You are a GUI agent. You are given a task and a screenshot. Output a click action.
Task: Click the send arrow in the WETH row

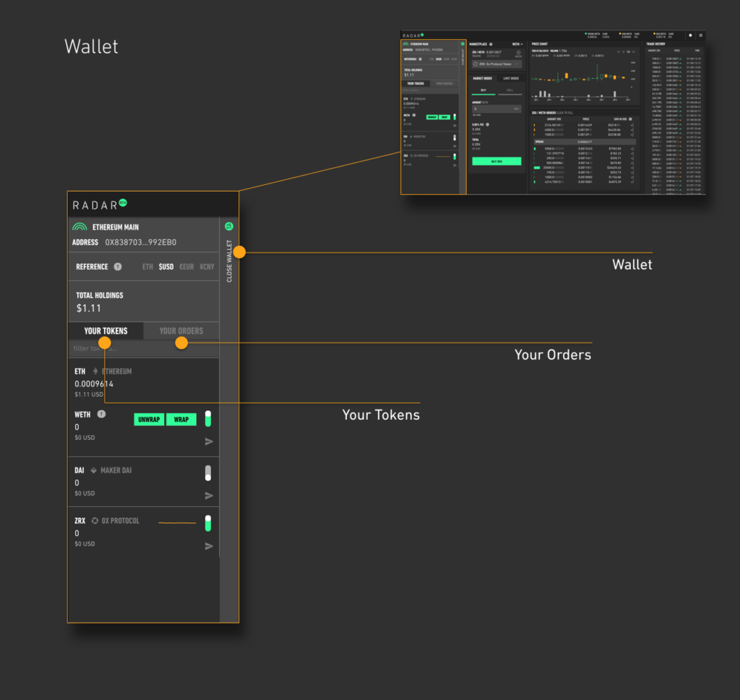coord(209,441)
